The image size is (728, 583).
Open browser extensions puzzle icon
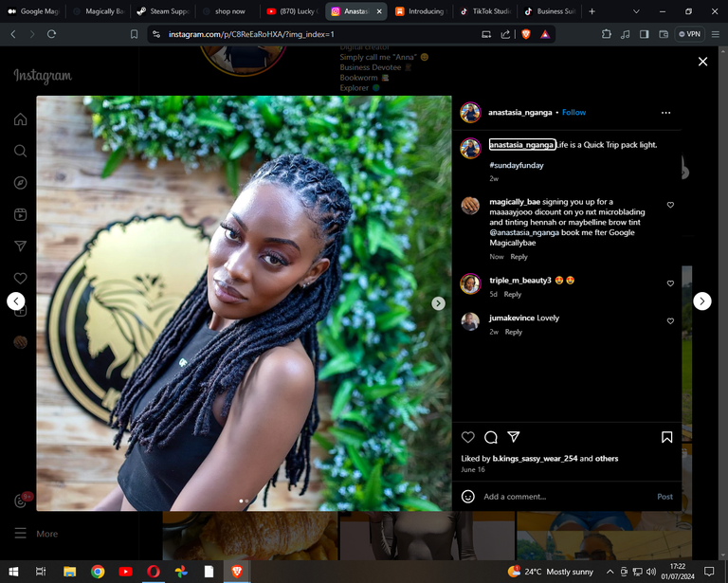pyautogui.click(x=606, y=34)
